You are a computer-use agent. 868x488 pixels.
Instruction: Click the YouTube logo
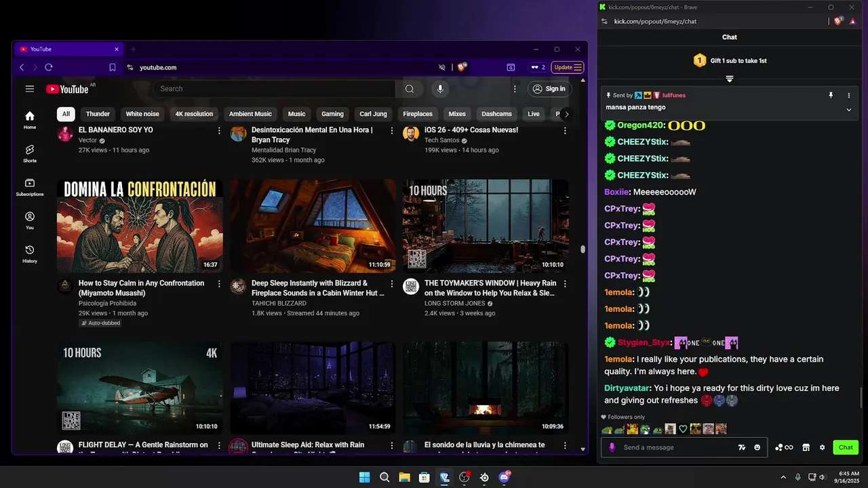[x=67, y=89]
